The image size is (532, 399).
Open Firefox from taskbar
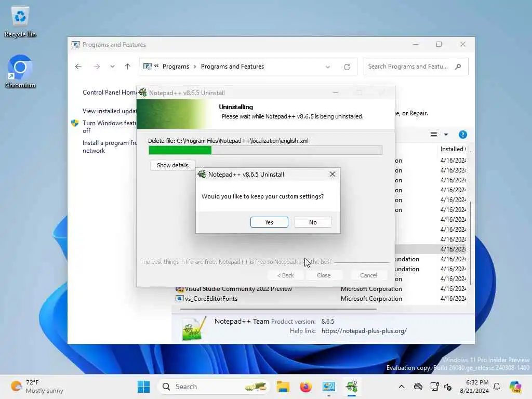click(305, 387)
